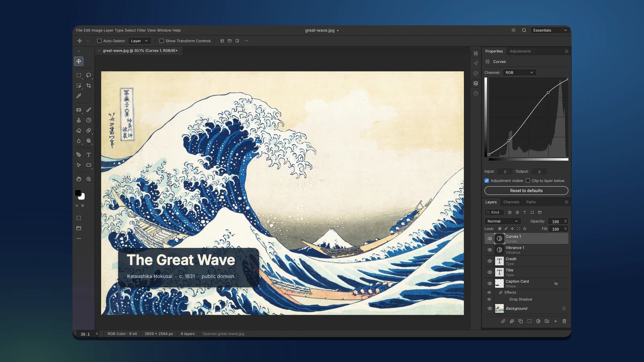This screenshot has width=644, height=362.
Task: Click the fx badge on Caption Card layer
Action: (556, 284)
